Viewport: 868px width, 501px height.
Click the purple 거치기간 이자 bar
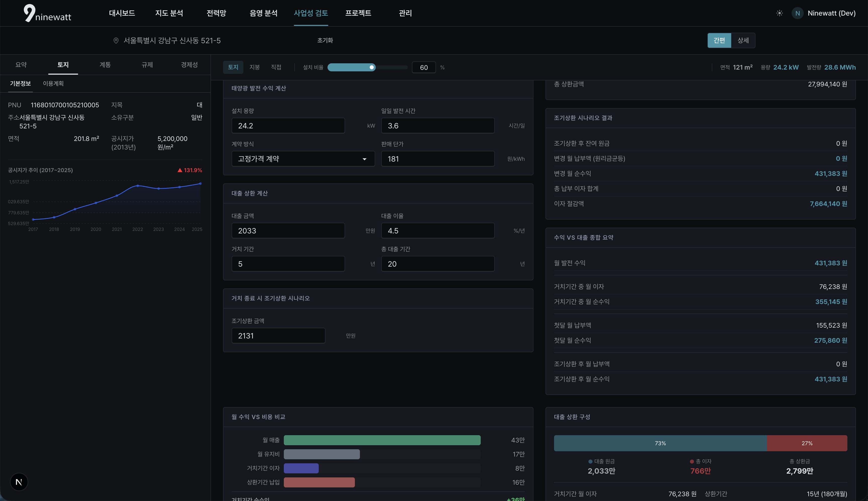coord(301,468)
